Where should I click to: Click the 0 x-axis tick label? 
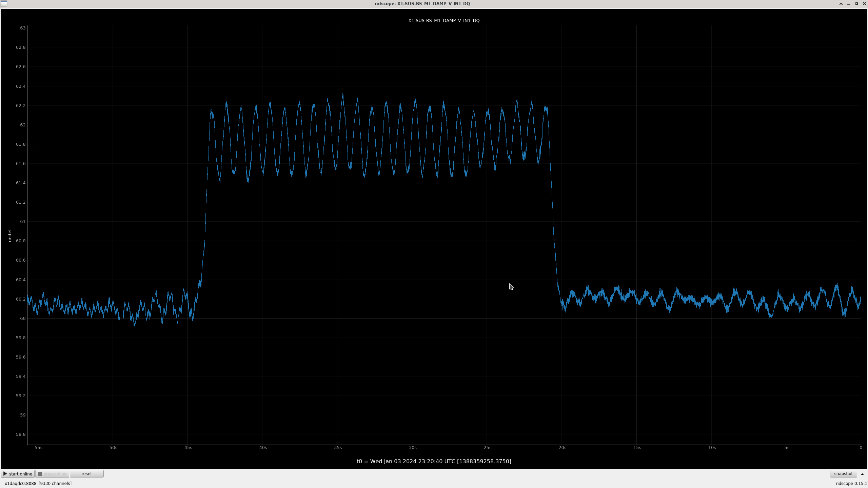point(861,448)
